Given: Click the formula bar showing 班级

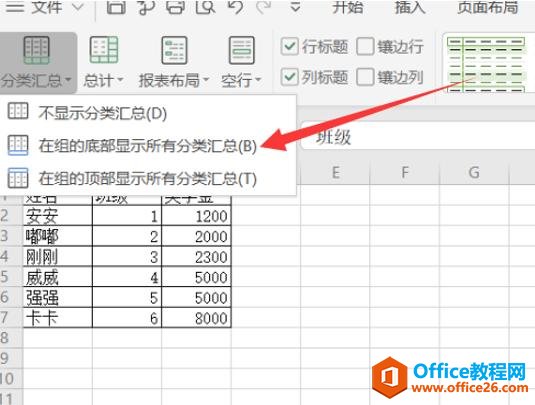Looking at the screenshot, I should coord(418,138).
